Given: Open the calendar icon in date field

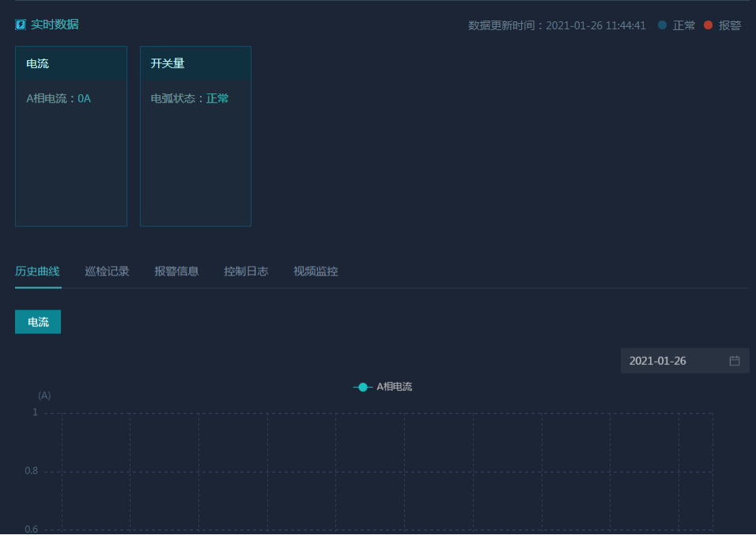Looking at the screenshot, I should tap(735, 361).
